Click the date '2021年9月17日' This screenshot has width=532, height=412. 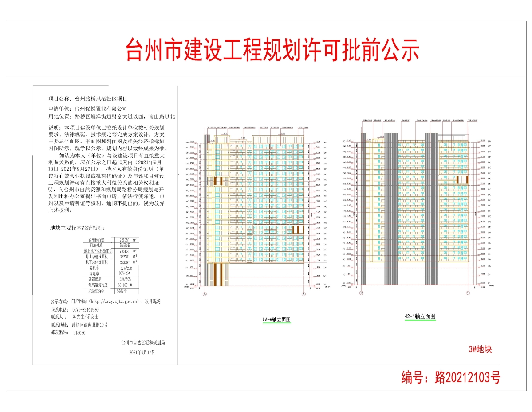(142, 353)
